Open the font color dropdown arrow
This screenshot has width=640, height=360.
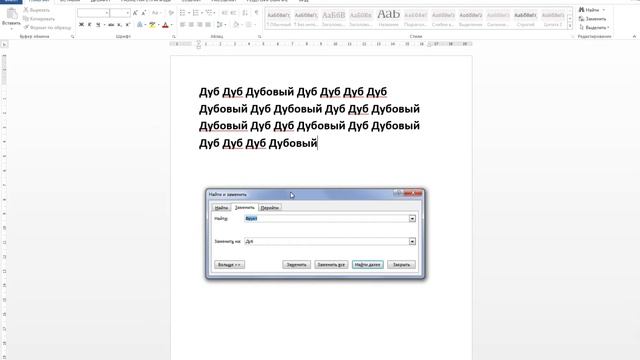click(x=171, y=25)
